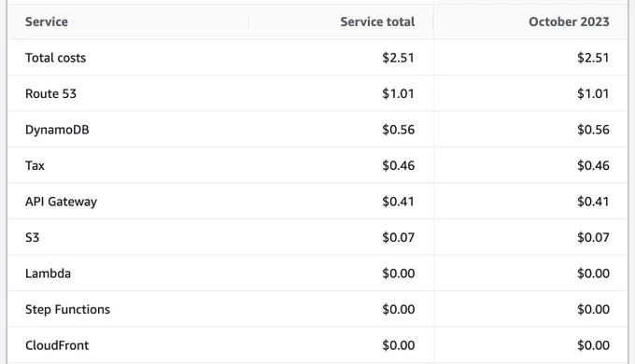The height and width of the screenshot is (364, 635).
Task: Sort by the Service total column header
Action: pos(377,21)
